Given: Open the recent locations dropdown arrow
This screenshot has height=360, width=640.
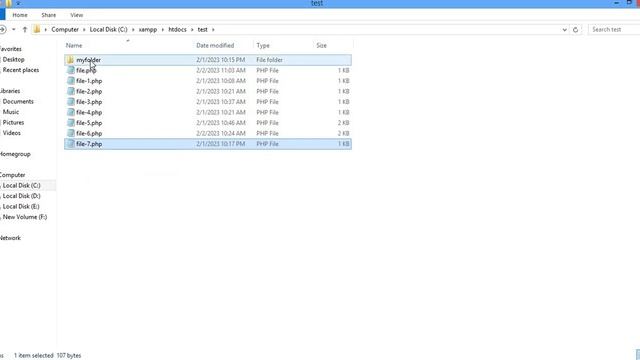Looking at the screenshot, I should pyautogui.click(x=14, y=29).
